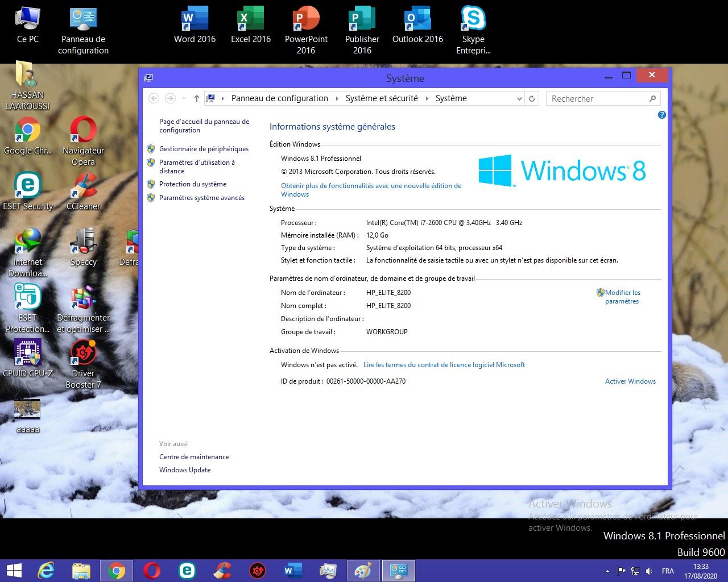This screenshot has width=728, height=582.
Task: Open recent locations dropdown arrow
Action: click(184, 98)
